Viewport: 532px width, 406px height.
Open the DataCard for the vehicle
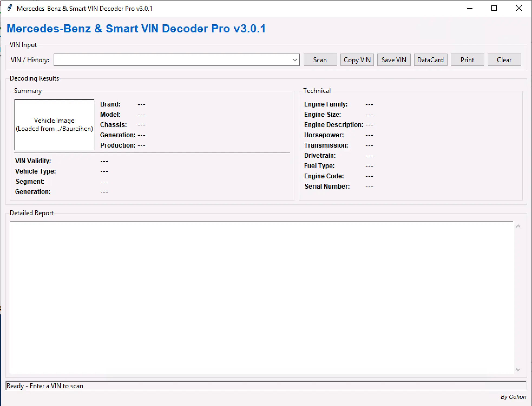[x=431, y=60]
